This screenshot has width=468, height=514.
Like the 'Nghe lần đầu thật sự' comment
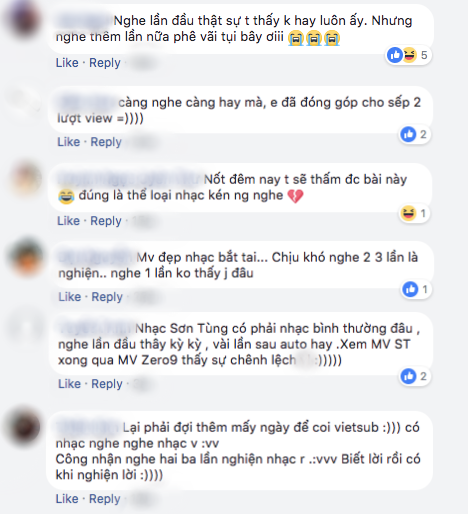[x=67, y=63]
